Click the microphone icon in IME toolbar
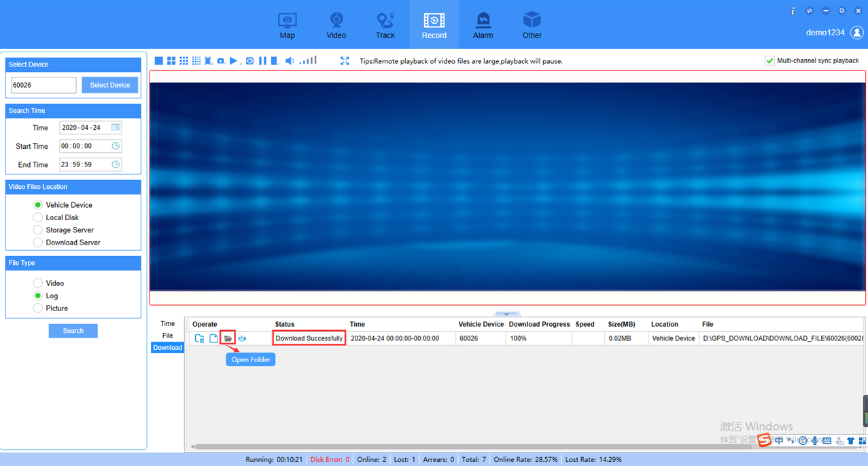 pyautogui.click(x=814, y=441)
